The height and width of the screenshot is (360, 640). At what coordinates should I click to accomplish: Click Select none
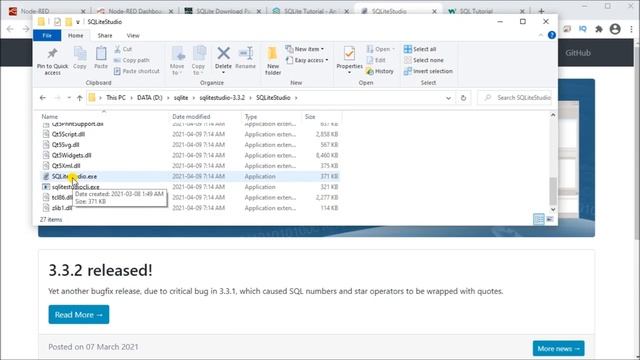tap(424, 60)
